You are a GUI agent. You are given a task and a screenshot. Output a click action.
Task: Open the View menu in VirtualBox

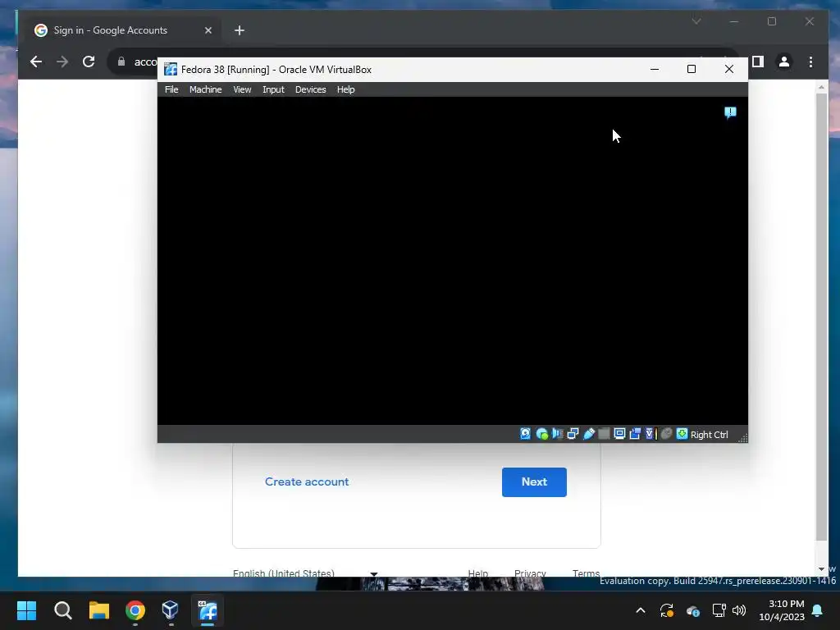[242, 89]
